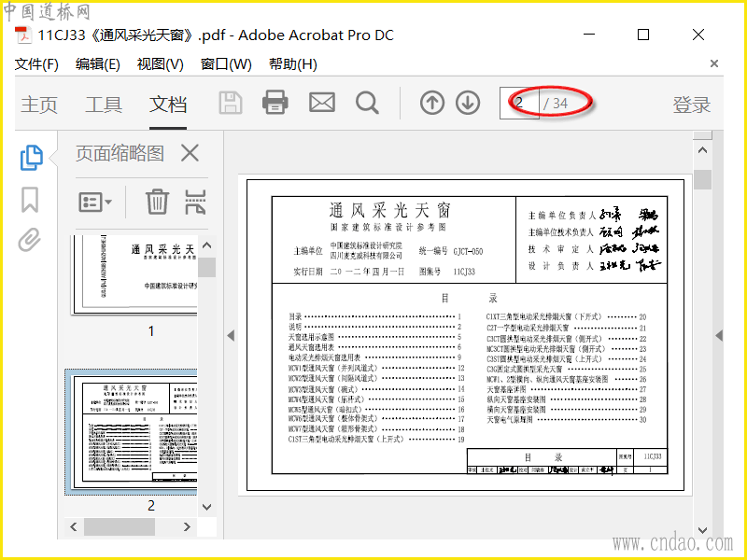Viewport: 747px width, 560px height.
Task: Click 天窗选用示意图 table of contents entry
Action: (311, 337)
